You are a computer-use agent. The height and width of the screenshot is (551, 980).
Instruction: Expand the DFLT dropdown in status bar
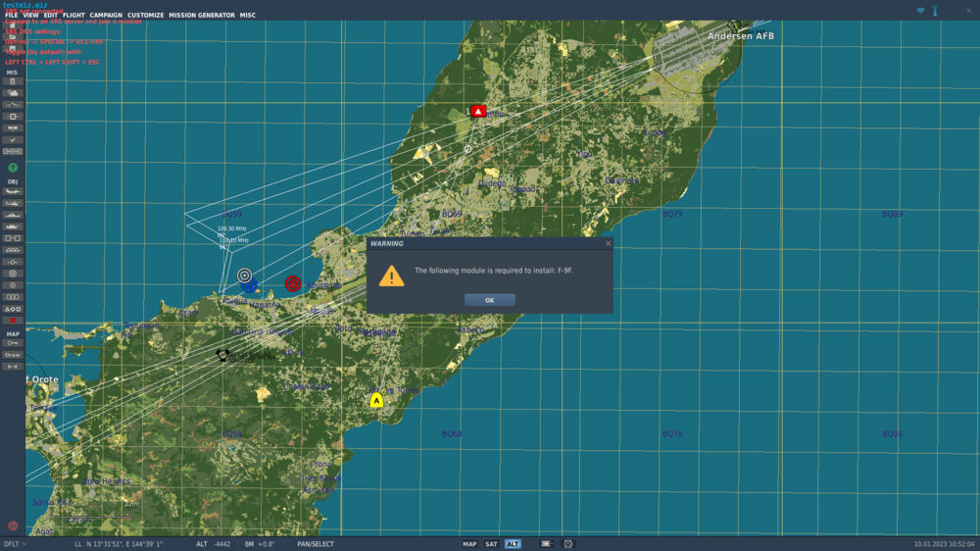[x=15, y=544]
